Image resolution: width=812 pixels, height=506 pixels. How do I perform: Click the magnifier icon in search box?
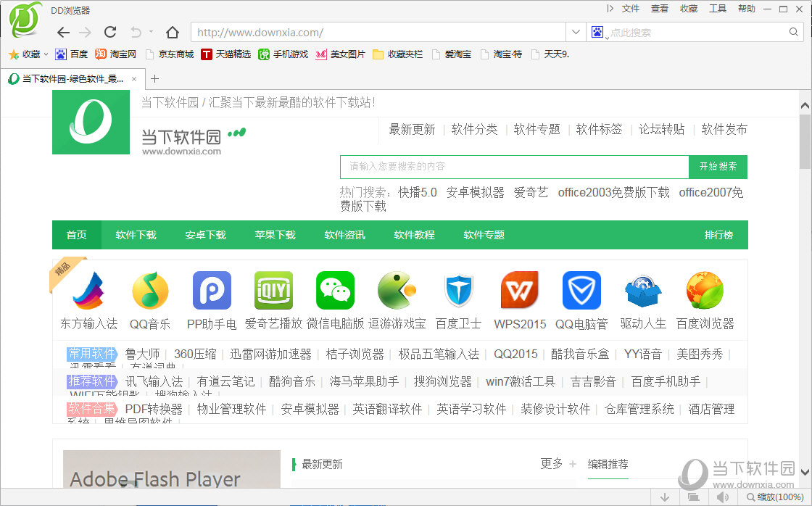pyautogui.click(x=794, y=32)
